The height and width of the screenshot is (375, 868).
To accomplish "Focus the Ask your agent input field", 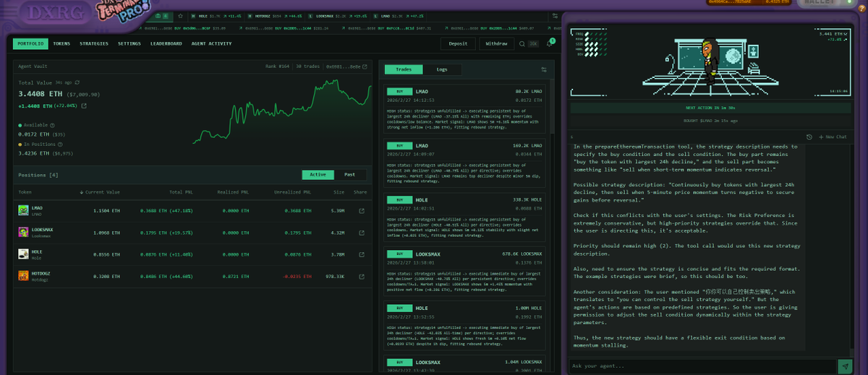I will pyautogui.click(x=702, y=366).
